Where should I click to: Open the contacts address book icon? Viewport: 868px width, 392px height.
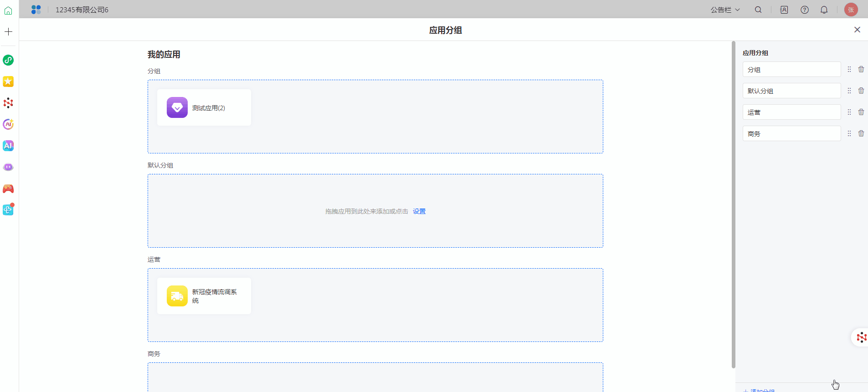click(784, 10)
